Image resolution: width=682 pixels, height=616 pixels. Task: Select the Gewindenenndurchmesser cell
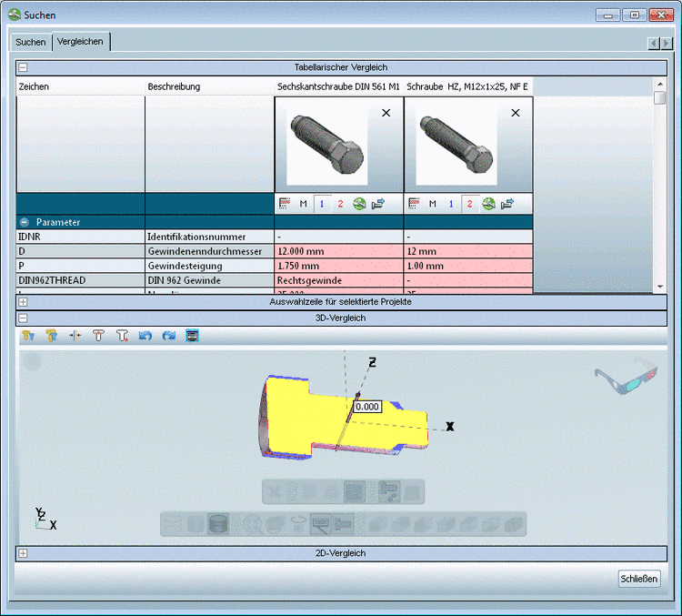pyautogui.click(x=210, y=251)
